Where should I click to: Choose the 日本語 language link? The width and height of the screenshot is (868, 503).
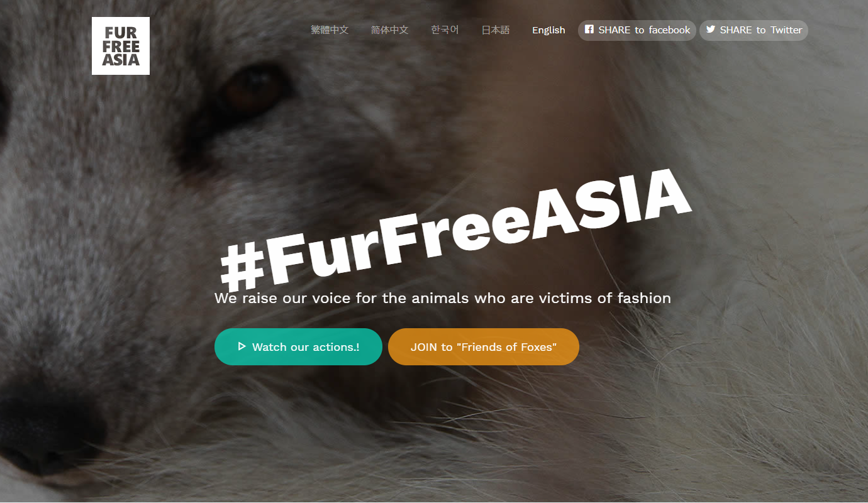496,30
